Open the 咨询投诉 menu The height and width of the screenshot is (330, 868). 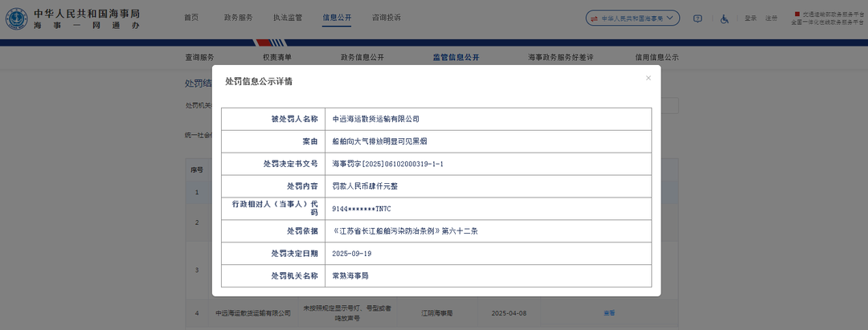387,18
